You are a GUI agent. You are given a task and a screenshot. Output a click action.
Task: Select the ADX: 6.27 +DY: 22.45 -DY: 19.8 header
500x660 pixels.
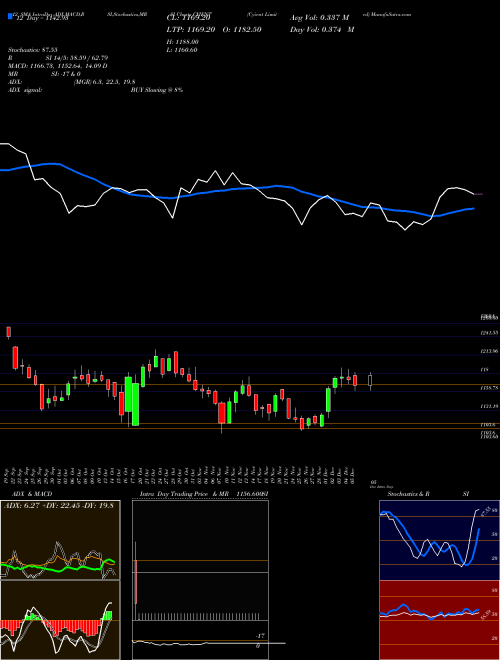[59, 506]
